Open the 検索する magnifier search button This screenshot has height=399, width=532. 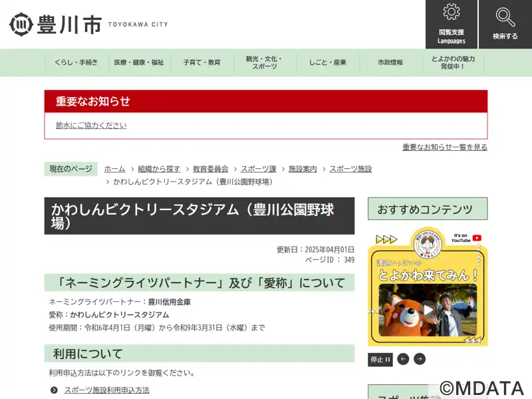point(505,24)
